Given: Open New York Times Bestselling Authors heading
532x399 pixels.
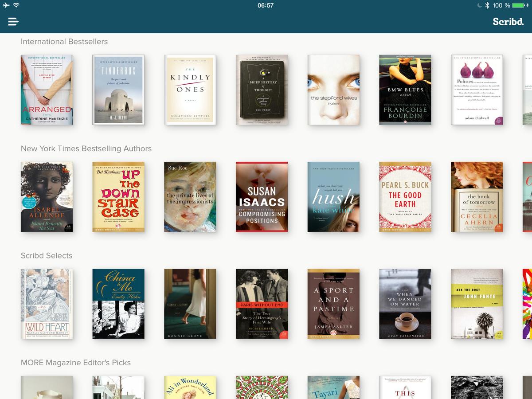Looking at the screenshot, I should (86, 149).
